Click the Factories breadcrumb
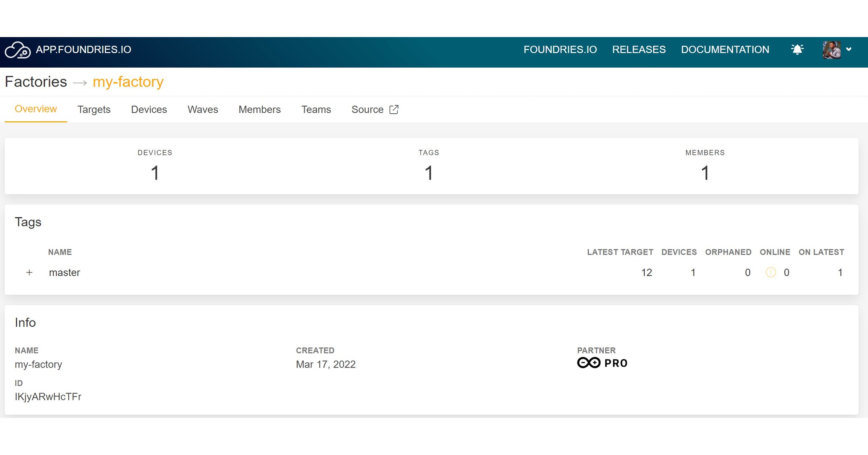Screen dimensions: 868x455 [x=36, y=82]
